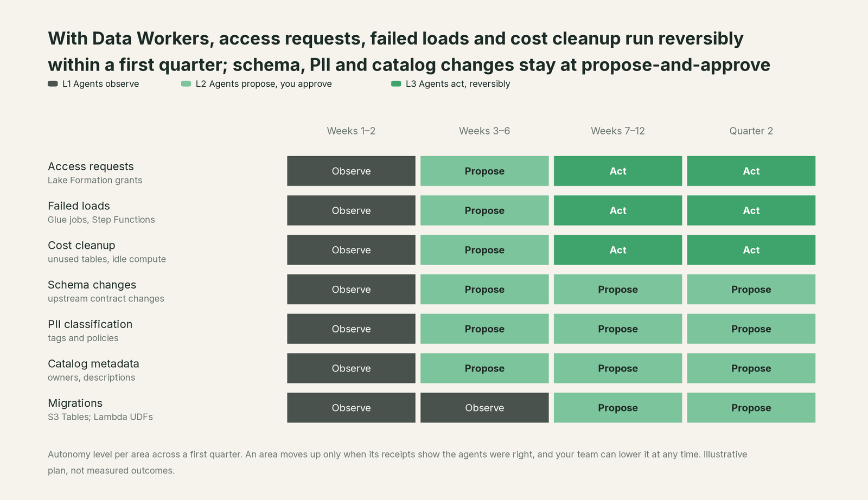Select the 'Weeks 3–6' column header

(x=484, y=131)
